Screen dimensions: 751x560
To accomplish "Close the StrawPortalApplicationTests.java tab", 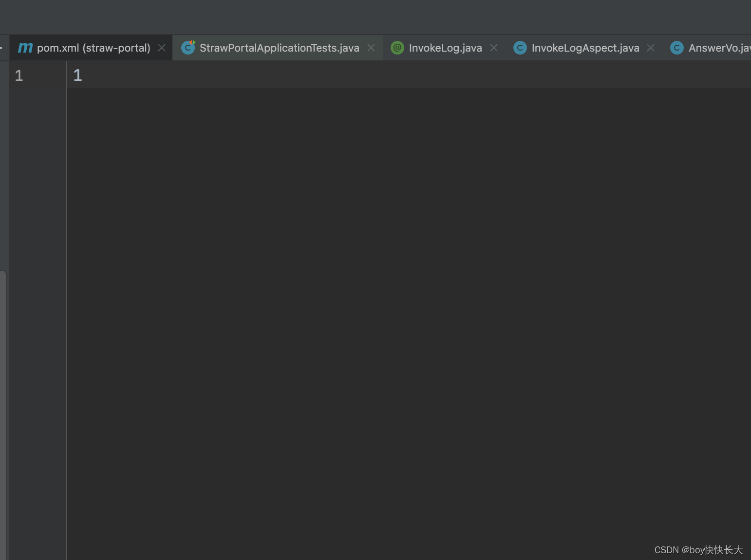I will pos(371,48).
